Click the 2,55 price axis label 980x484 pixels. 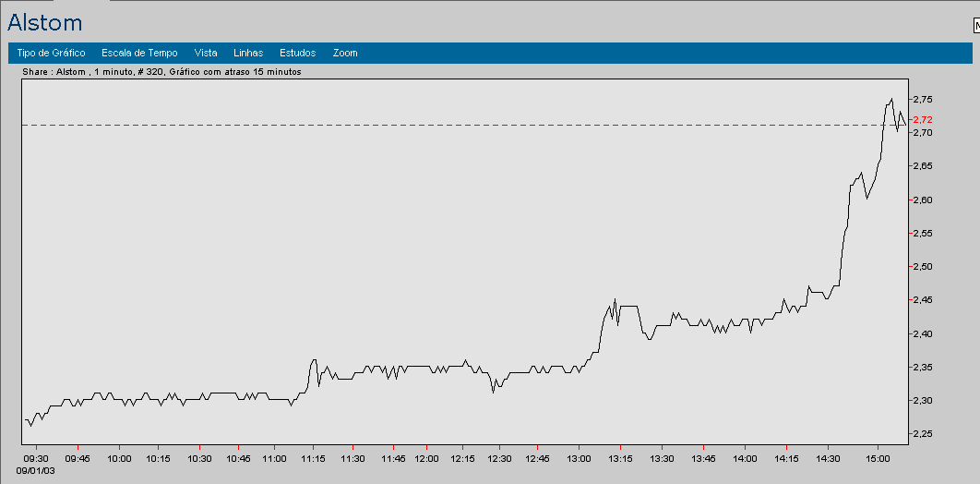[923, 234]
